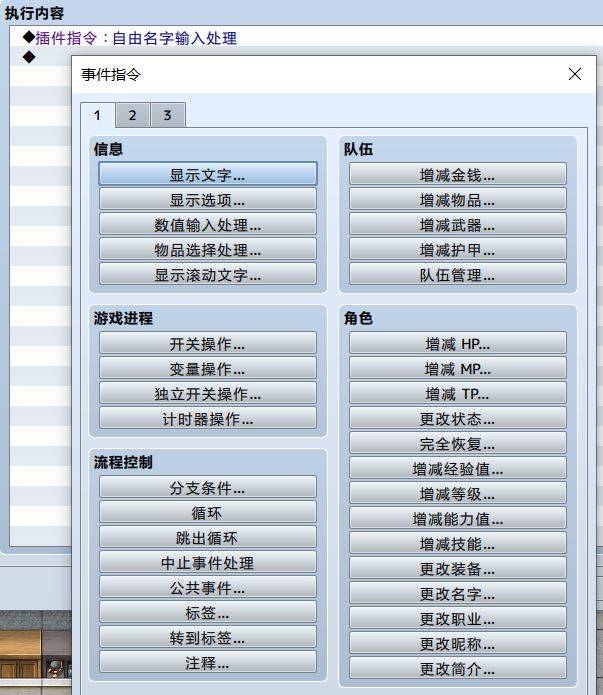
Task: Add a 循环 command
Action: (208, 512)
